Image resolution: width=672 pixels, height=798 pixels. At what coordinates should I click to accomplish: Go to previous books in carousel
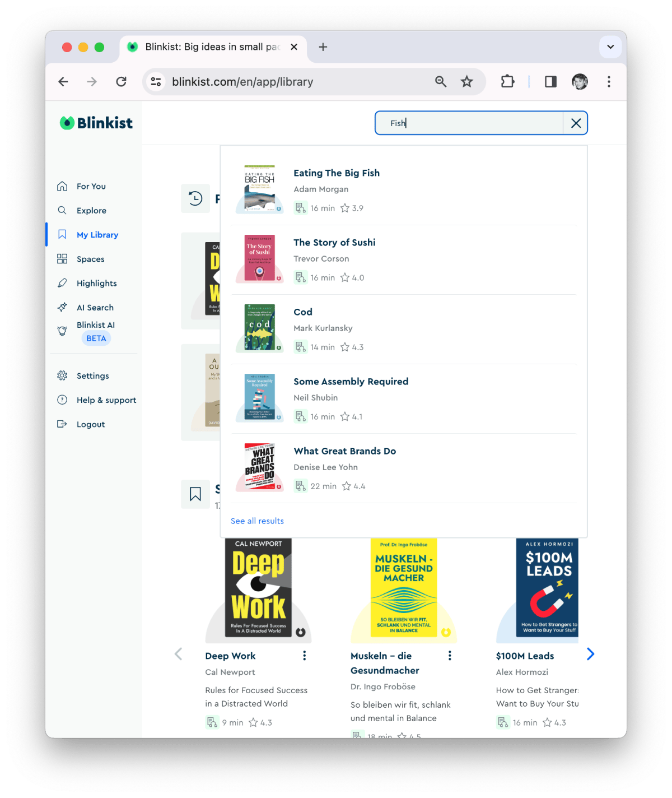tap(179, 654)
